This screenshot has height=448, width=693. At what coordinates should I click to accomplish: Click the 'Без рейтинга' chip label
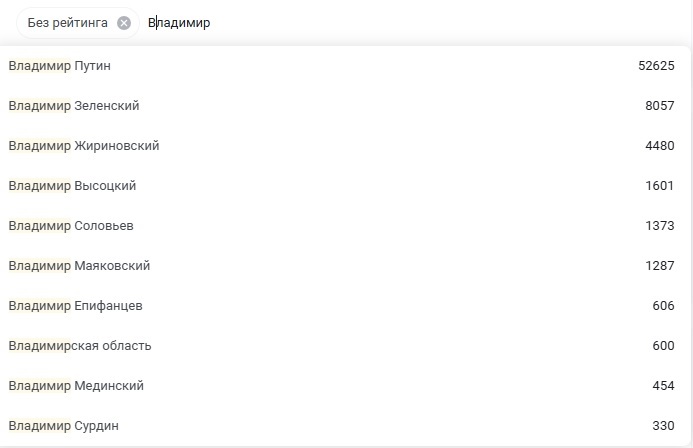[68, 23]
